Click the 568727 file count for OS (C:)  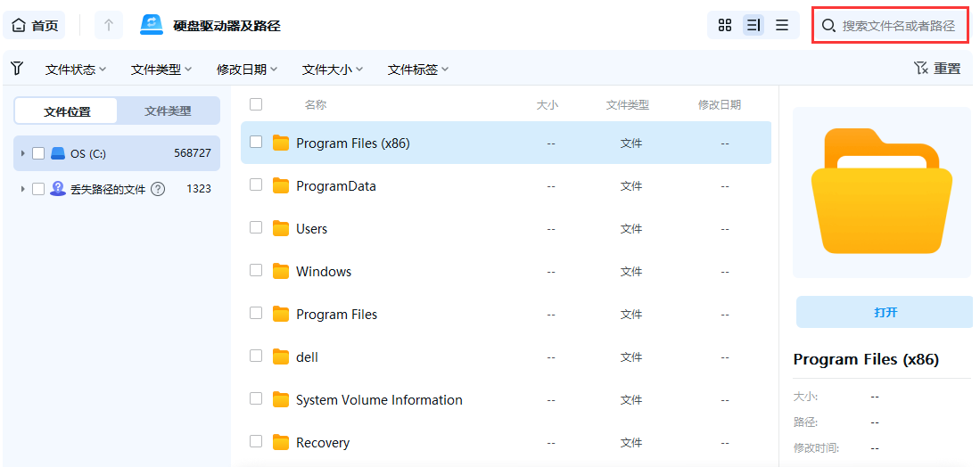tap(193, 153)
